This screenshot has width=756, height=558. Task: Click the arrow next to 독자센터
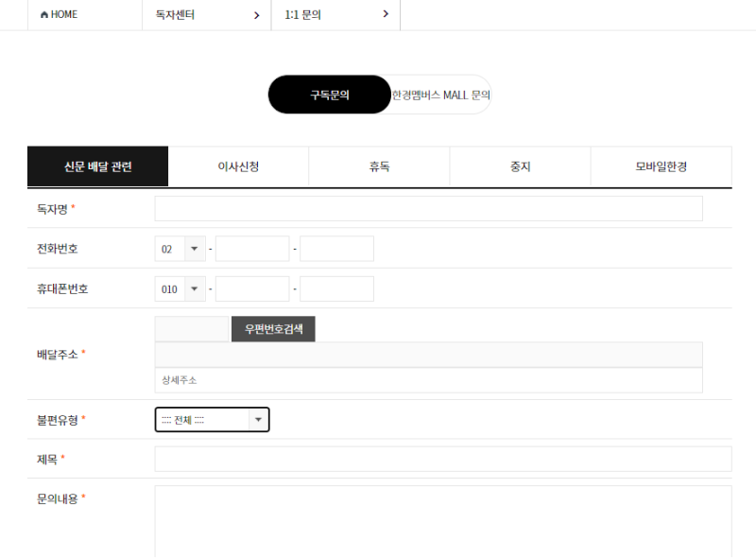(x=256, y=15)
